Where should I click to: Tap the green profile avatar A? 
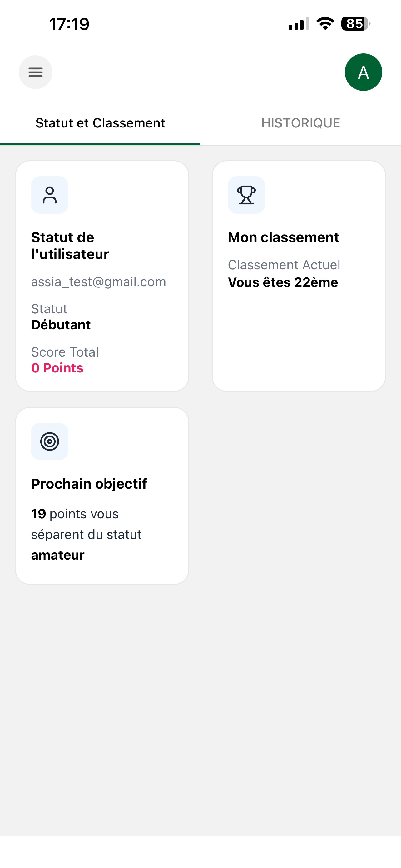(x=363, y=72)
